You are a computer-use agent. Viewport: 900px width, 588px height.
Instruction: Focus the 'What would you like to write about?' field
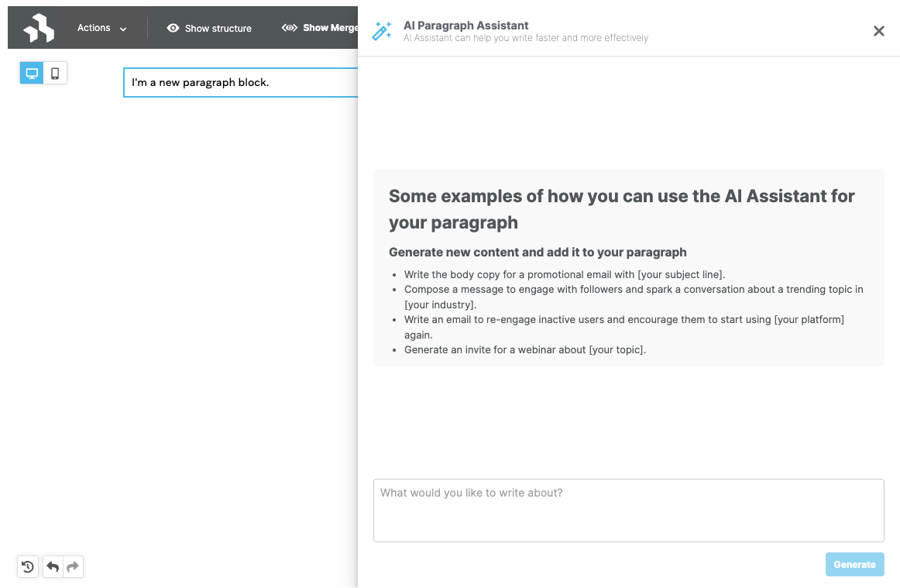pos(628,510)
